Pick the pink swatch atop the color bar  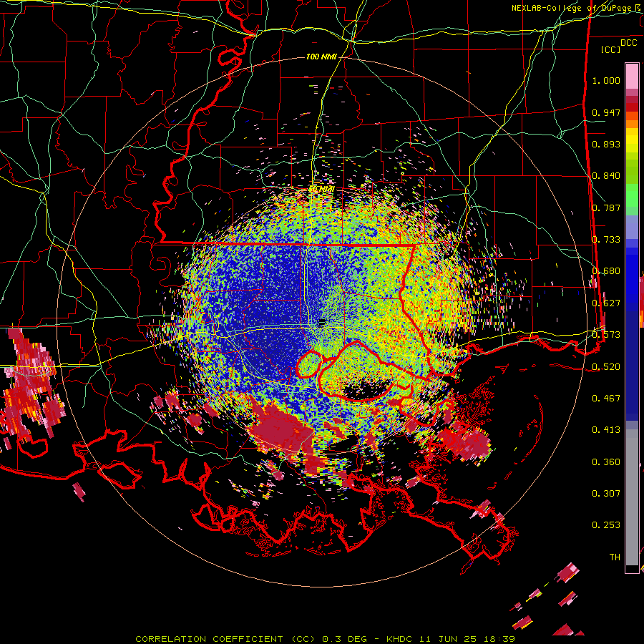[x=632, y=76]
